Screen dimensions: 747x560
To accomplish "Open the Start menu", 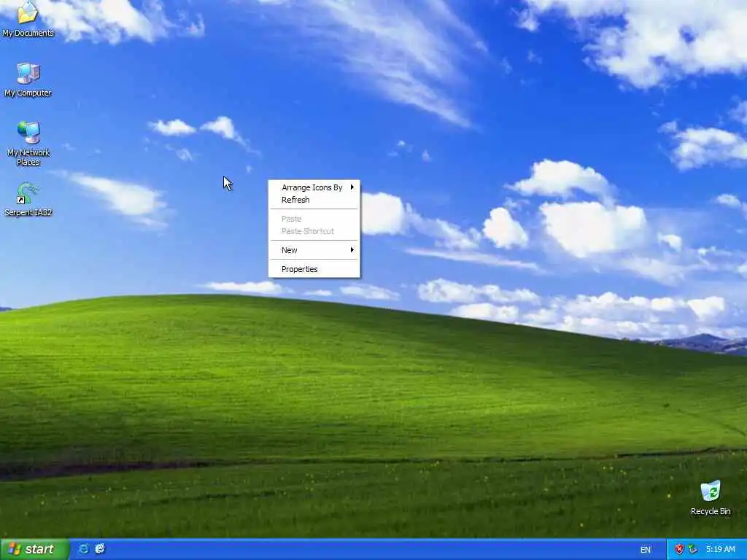I will 35,549.
